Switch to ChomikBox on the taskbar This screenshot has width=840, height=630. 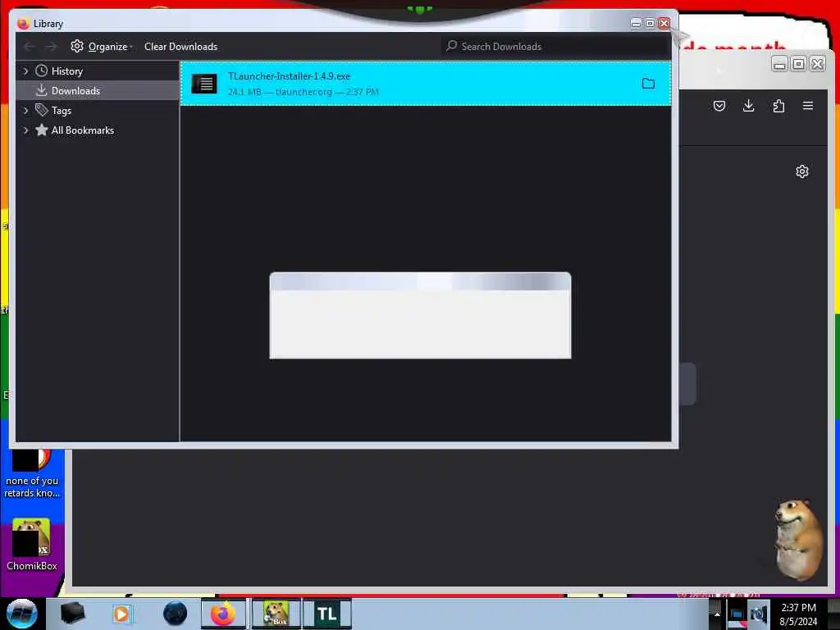(x=276, y=614)
